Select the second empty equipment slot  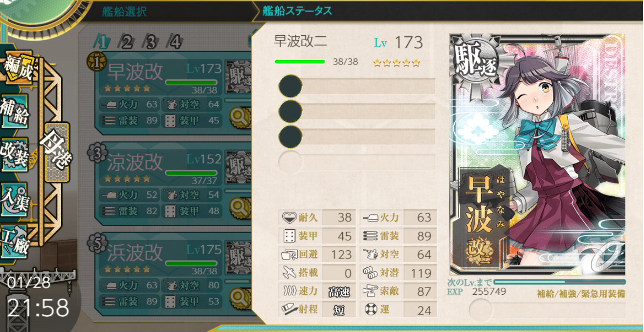[x=357, y=111]
